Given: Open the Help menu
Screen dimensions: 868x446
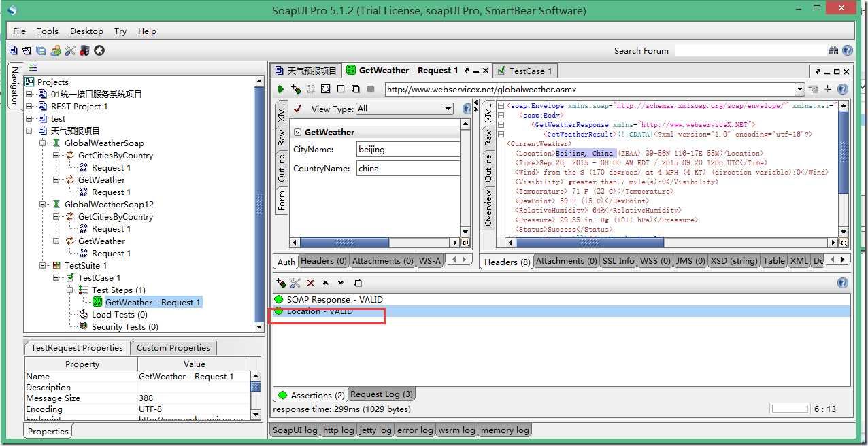Looking at the screenshot, I should pos(147,31).
